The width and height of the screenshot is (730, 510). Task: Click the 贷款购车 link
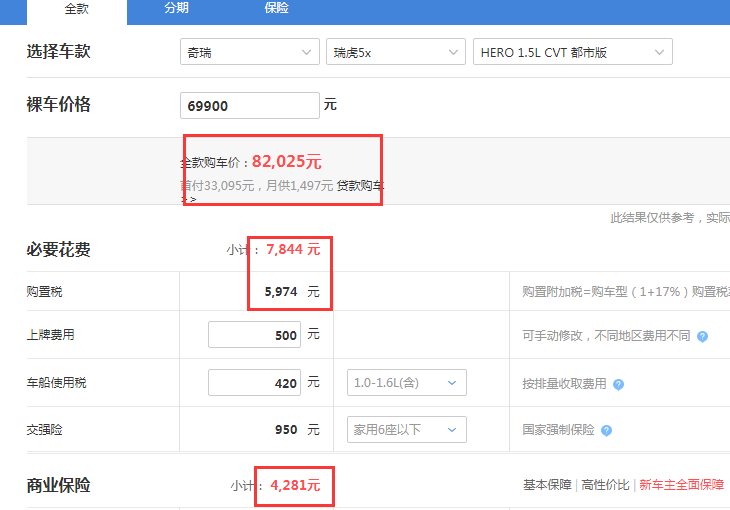[360, 186]
